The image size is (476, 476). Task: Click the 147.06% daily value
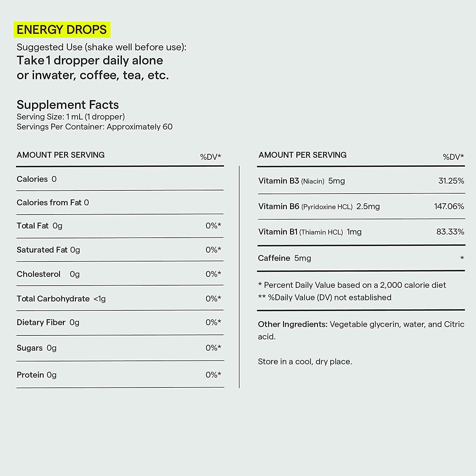coord(449,206)
